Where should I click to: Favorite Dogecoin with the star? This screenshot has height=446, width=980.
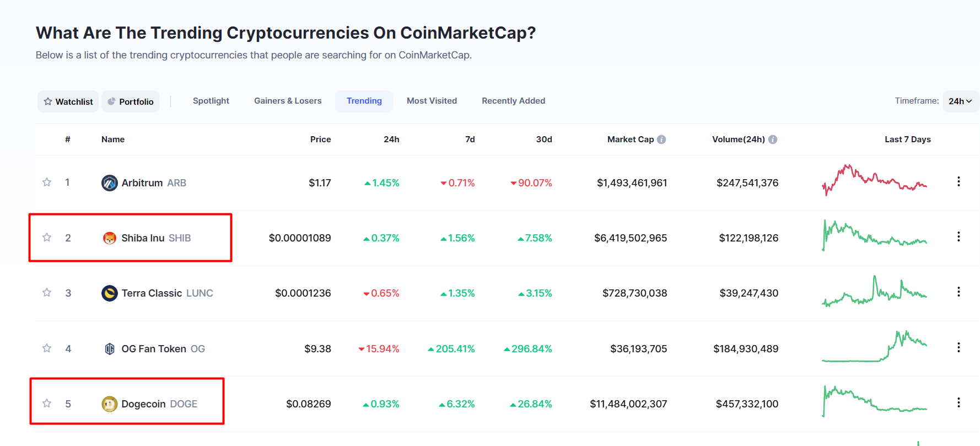click(47, 404)
